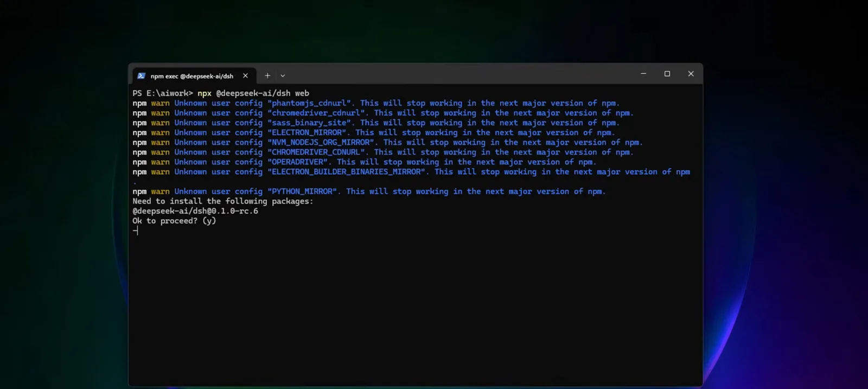This screenshot has height=389, width=868.
Task: Click the "OPERADRIVER" config name
Action: (x=299, y=162)
